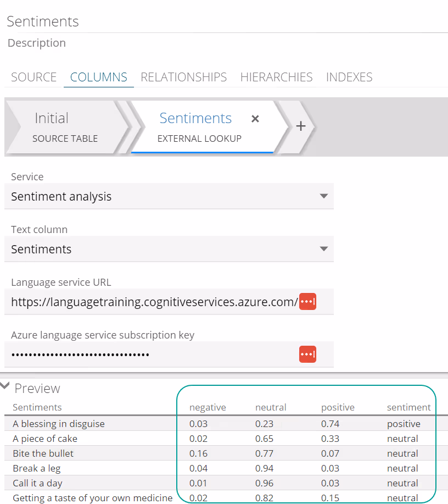Screen dimensions: 448x504
Task: Open the Text column selector showing Sentiments
Action: click(x=165, y=249)
